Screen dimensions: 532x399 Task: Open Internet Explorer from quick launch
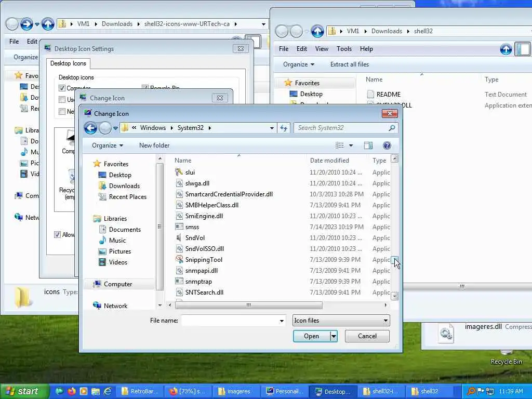click(x=108, y=391)
